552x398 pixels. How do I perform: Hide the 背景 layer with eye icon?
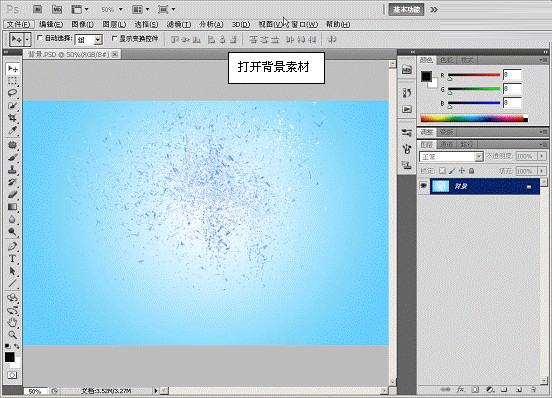point(423,186)
